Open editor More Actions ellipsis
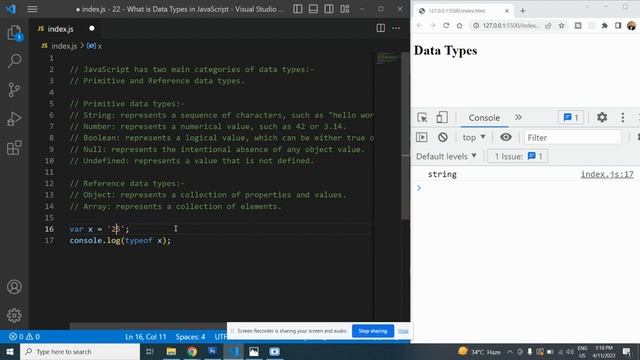640x360 pixels. pos(396,28)
